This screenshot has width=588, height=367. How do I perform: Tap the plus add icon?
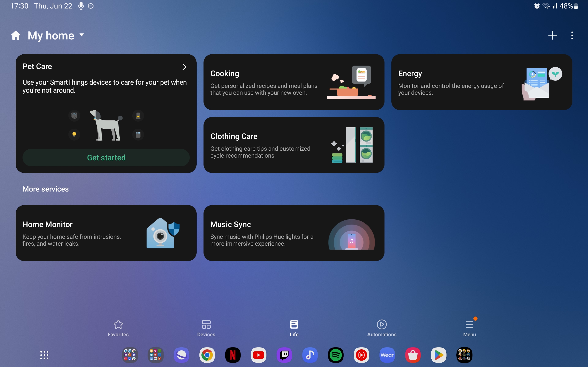pos(552,35)
